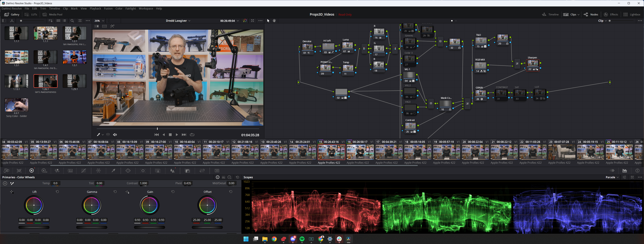This screenshot has height=244, width=644.
Task: Expand the Clips options dropdown arrow
Action: point(578,15)
